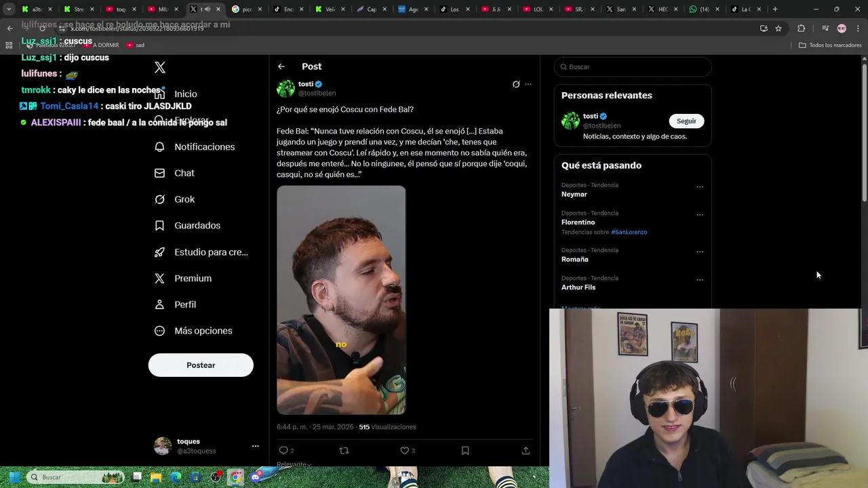Open the post's three-dot menu
Image resolution: width=868 pixels, height=488 pixels.
(x=528, y=84)
